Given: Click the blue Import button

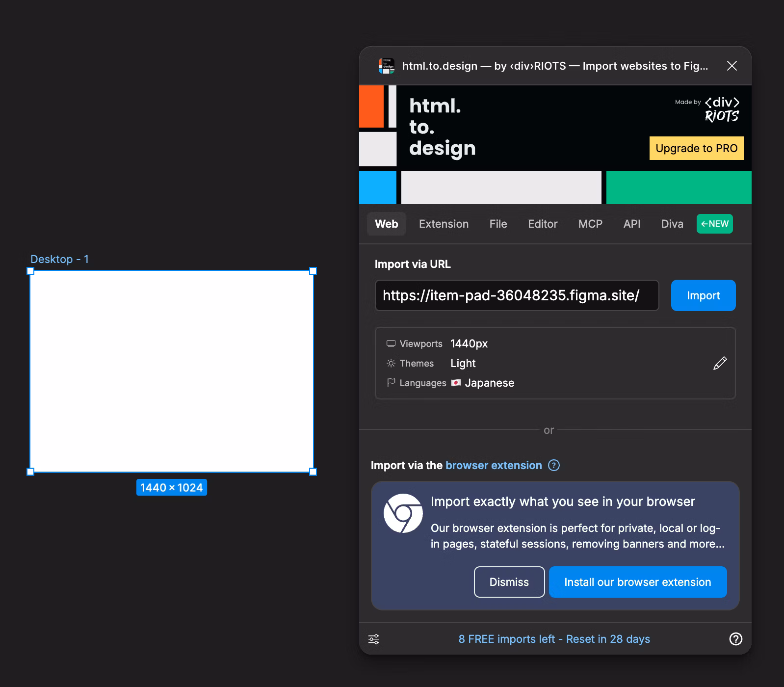Looking at the screenshot, I should tap(703, 295).
